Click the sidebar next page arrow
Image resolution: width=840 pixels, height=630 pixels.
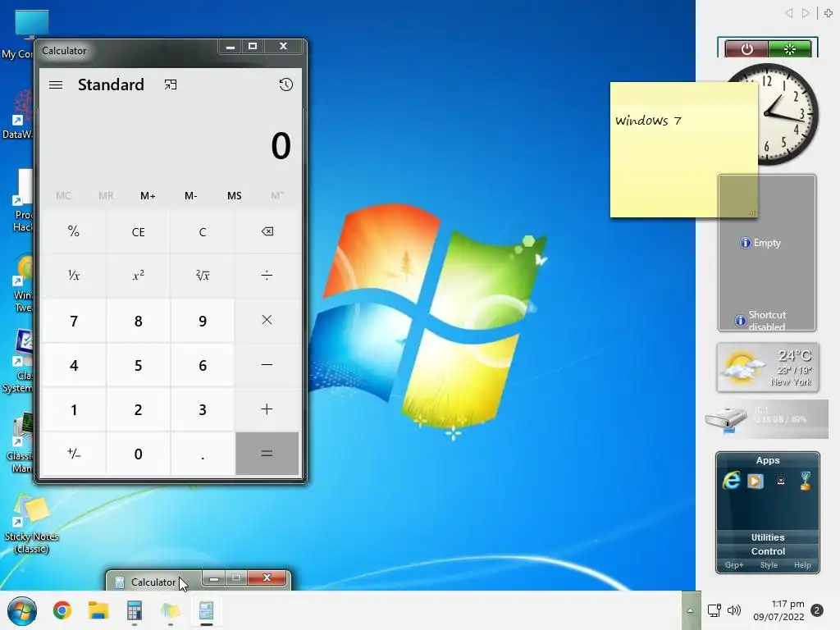point(806,13)
